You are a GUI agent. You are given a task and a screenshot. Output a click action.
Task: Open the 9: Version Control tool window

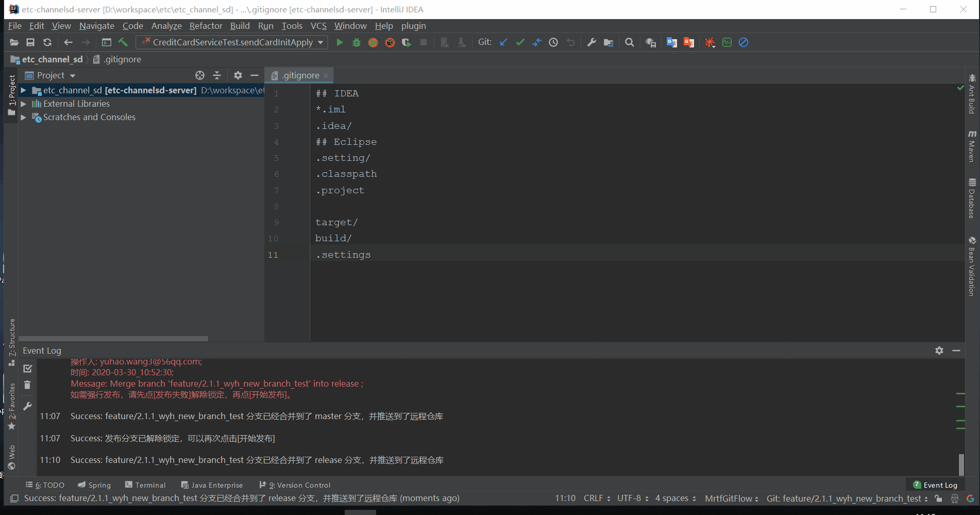point(295,485)
